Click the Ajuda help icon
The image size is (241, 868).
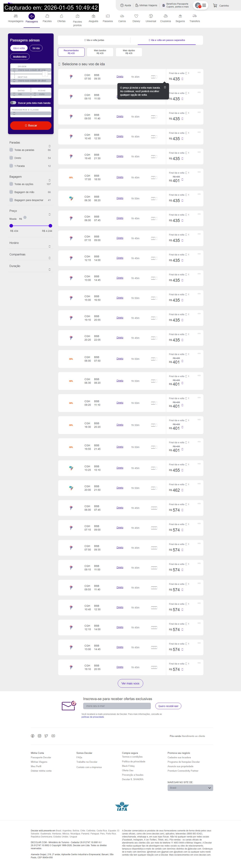pyautogui.click(x=122, y=5)
